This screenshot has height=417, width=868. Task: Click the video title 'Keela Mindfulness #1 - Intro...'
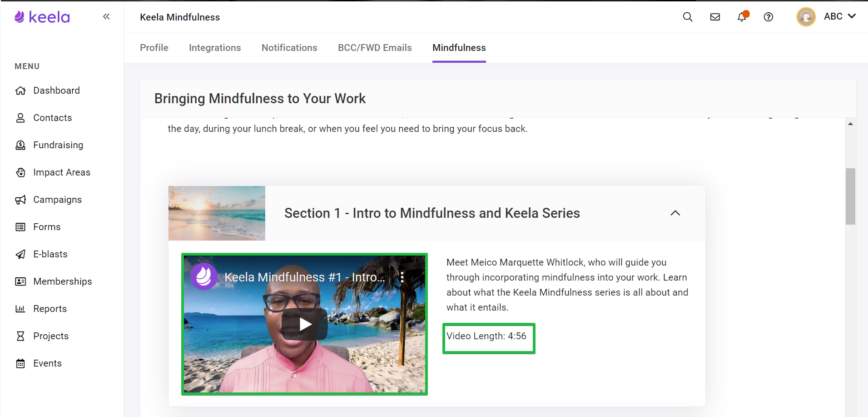click(305, 277)
